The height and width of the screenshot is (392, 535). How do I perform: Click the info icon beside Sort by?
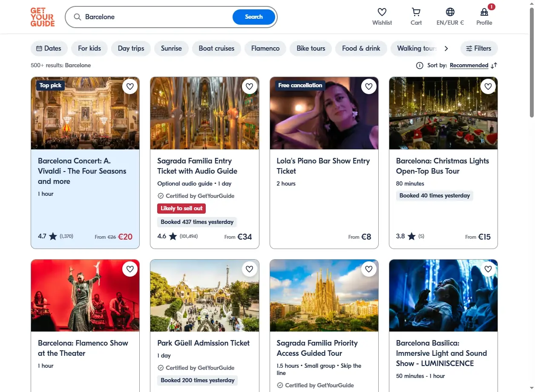tap(420, 66)
